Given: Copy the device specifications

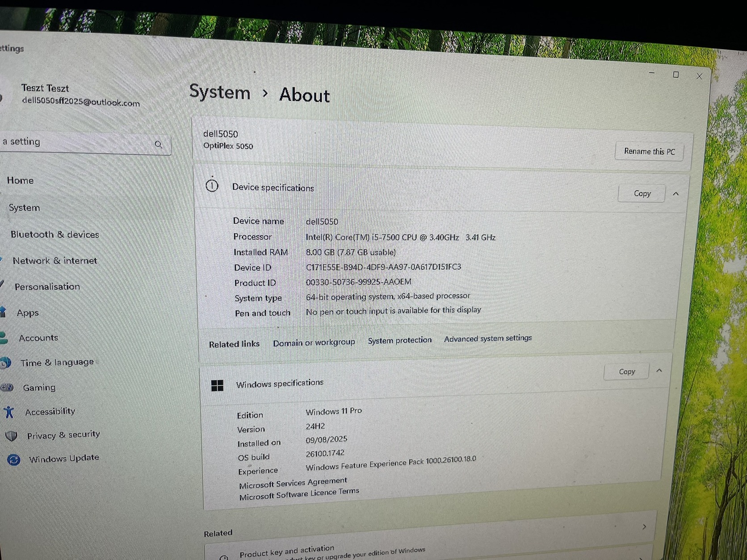Looking at the screenshot, I should [x=642, y=193].
